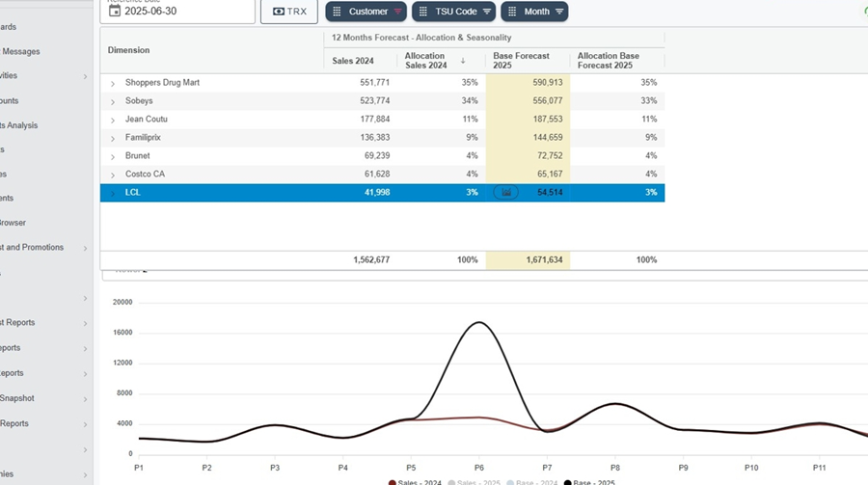Select Familiprix base forecast 144,659

(529, 137)
